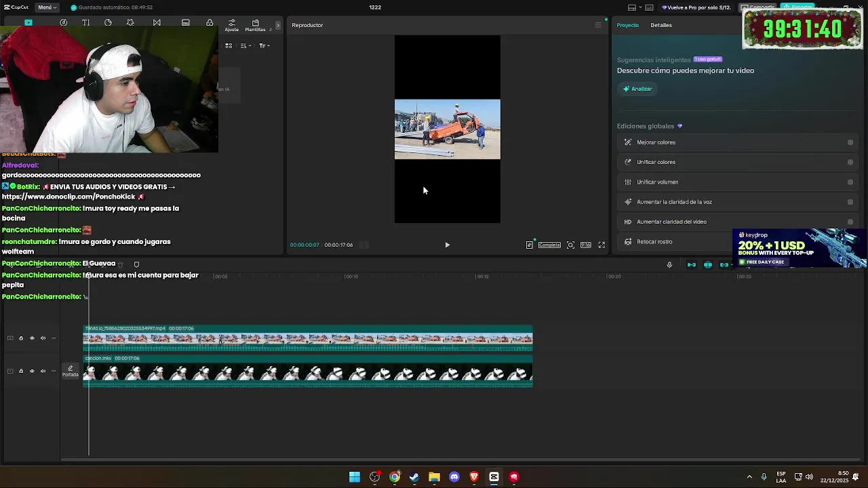Mute the TikVid.io video track
Screen dimensions: 868x488
click(43, 338)
